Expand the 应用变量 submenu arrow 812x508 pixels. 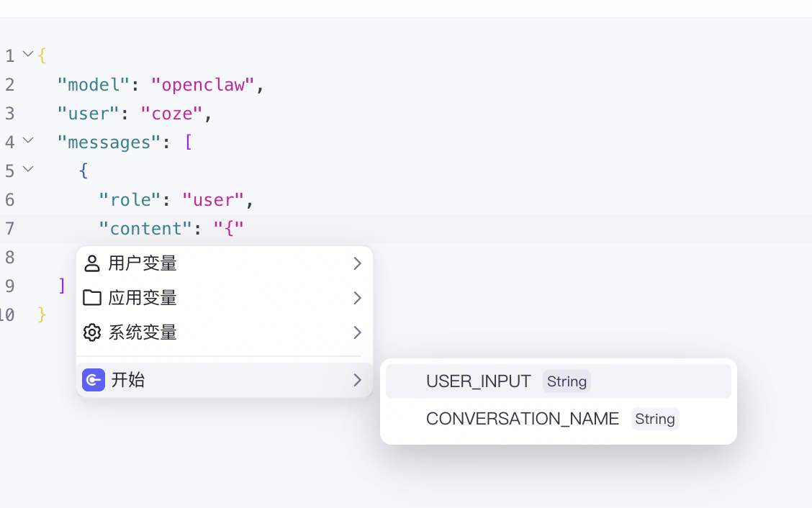point(357,298)
